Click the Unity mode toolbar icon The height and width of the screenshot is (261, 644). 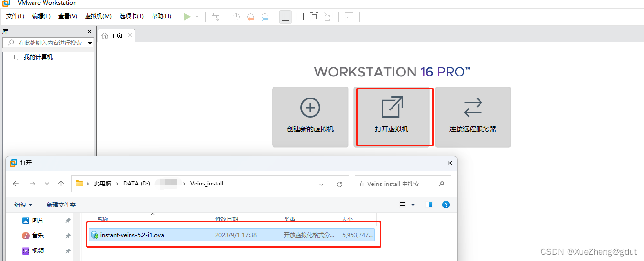click(x=328, y=17)
